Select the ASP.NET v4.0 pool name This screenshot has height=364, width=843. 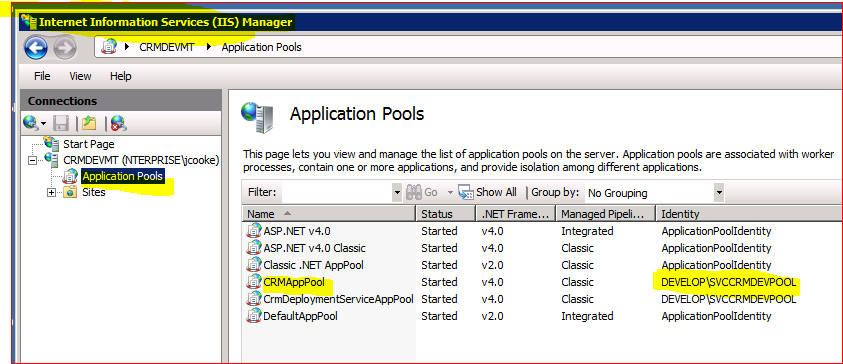click(x=297, y=231)
